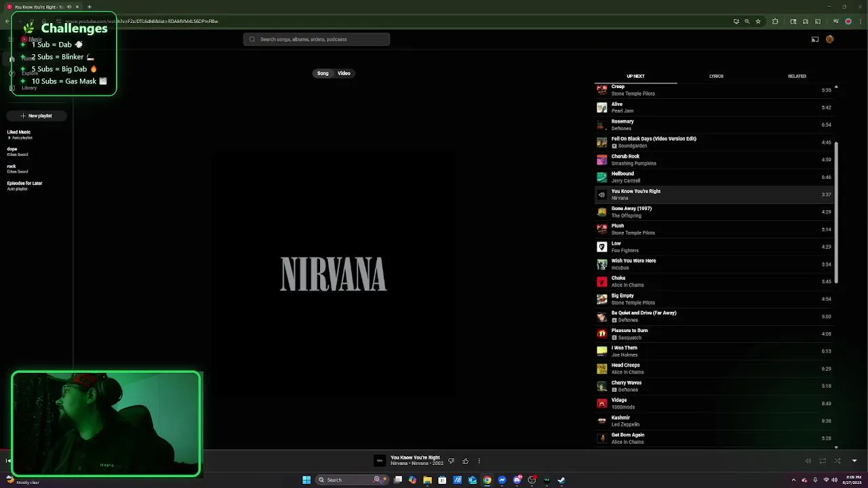Play Wish You Were Here by Incubus
The width and height of the screenshot is (868, 488).
click(715, 264)
